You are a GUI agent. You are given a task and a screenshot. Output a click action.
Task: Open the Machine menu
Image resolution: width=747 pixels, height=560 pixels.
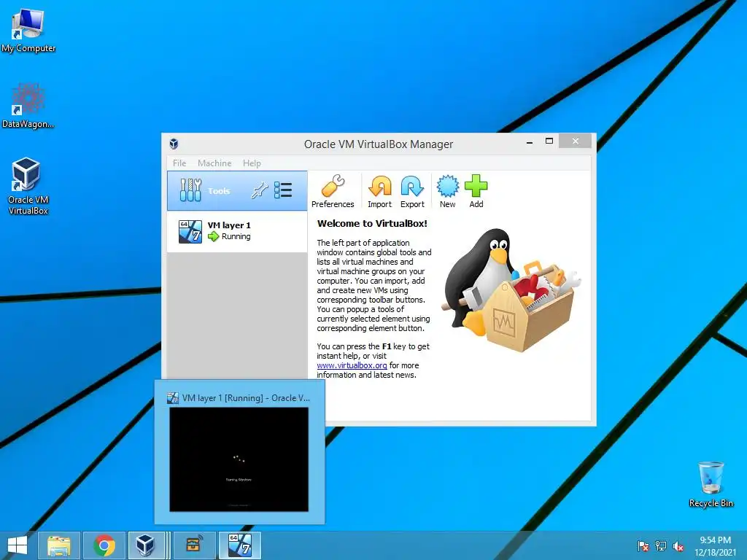[214, 163]
